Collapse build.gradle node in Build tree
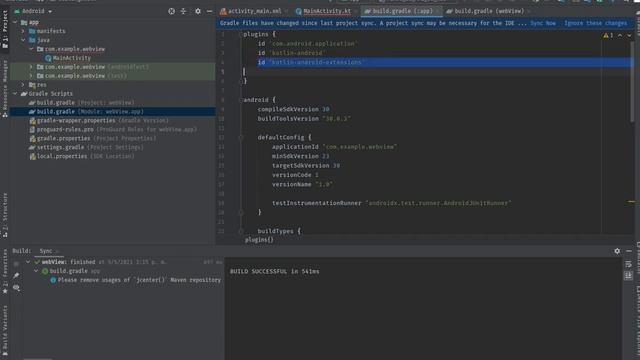This screenshot has height=360, width=640. click(x=36, y=271)
